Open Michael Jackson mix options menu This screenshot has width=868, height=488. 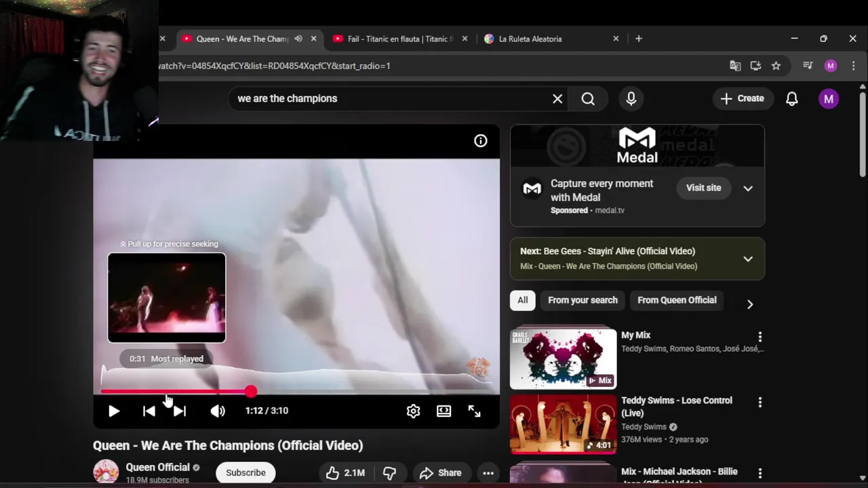click(760, 473)
